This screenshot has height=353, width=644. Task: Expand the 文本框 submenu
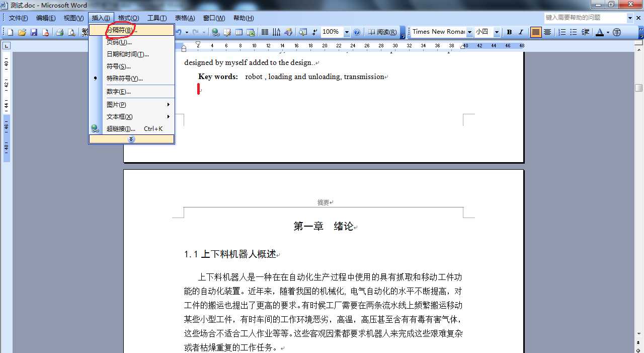click(x=132, y=116)
